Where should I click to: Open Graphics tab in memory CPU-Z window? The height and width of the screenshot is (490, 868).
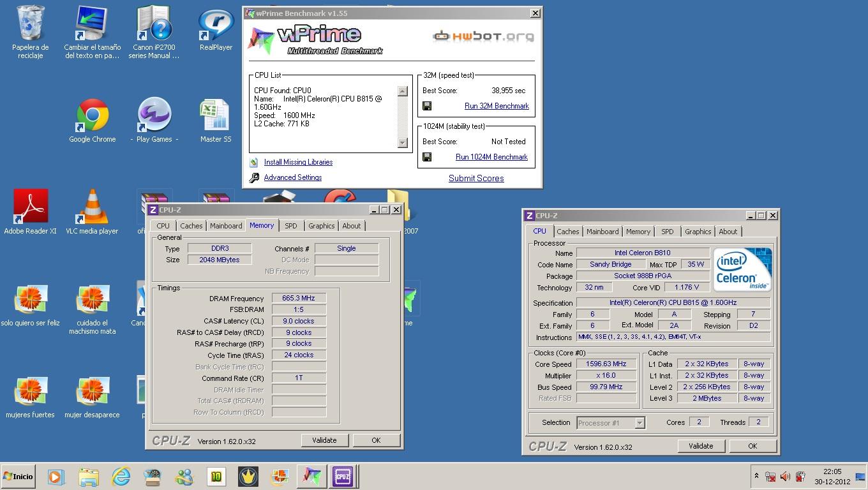tap(321, 226)
